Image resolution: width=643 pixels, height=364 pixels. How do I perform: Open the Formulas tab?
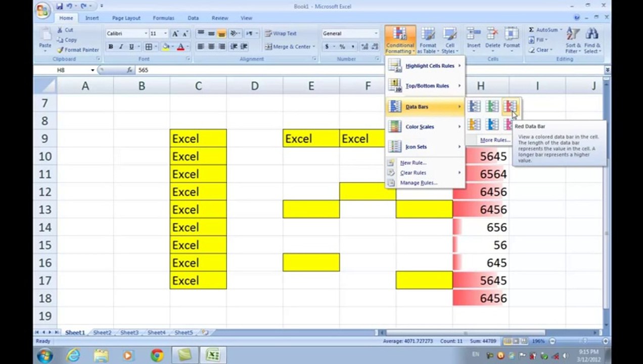163,18
